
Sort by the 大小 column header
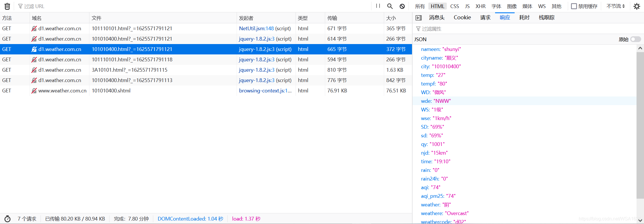(x=398, y=18)
